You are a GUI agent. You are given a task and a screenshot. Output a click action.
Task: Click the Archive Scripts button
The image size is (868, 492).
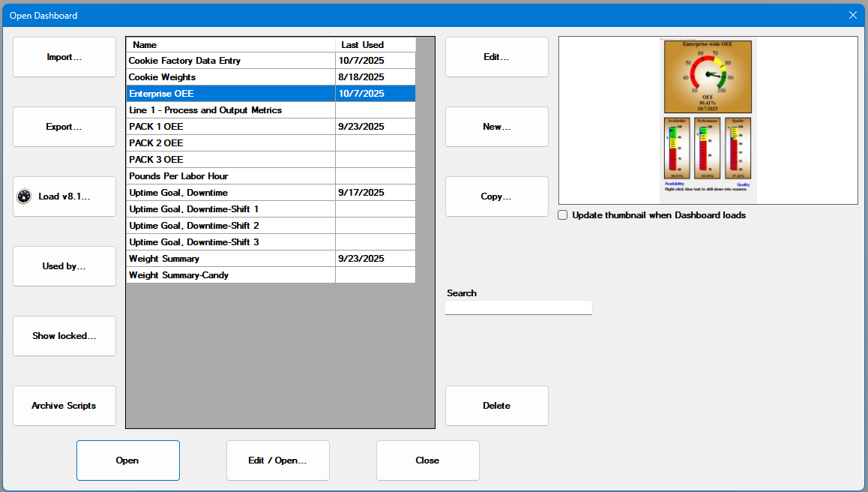click(64, 406)
